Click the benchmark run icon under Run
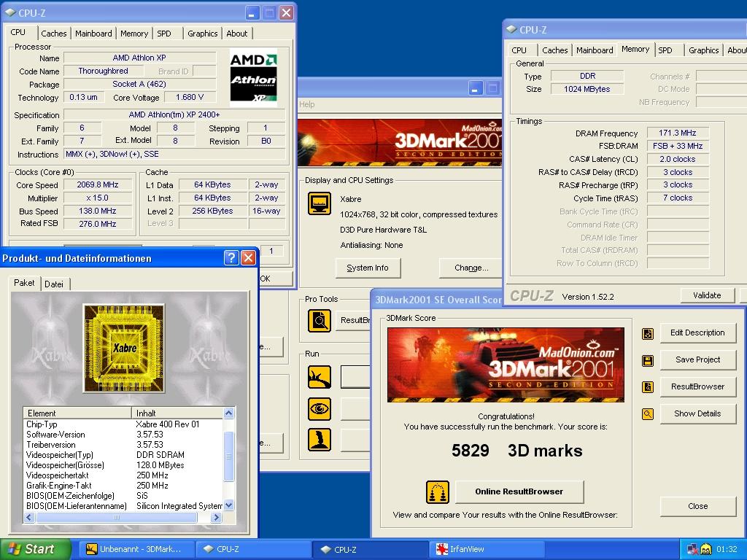This screenshot has width=747, height=560. pos(320,377)
